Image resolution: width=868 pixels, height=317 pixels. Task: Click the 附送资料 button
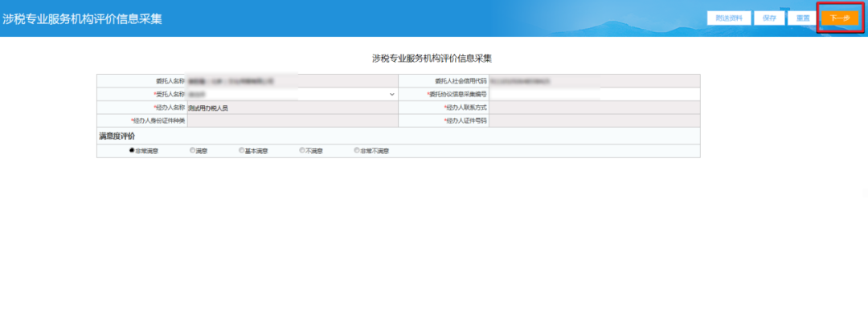[x=728, y=18]
